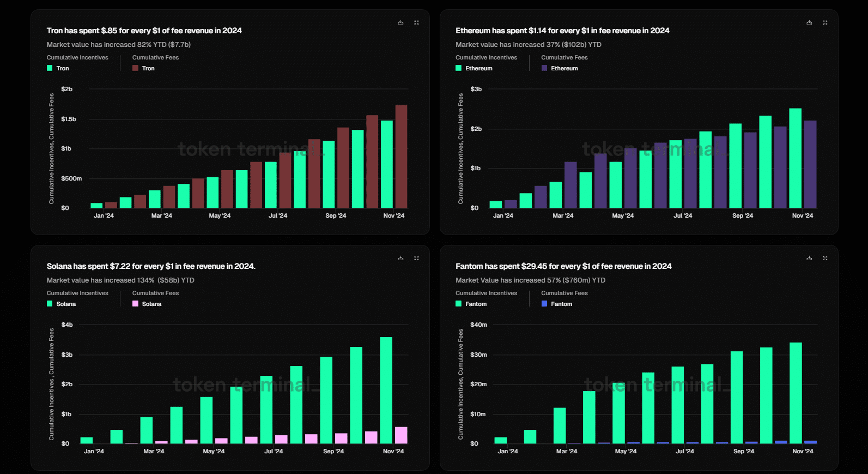The height and width of the screenshot is (474, 868).
Task: Click Mar '24 label on Fantom chart
Action: 567,451
